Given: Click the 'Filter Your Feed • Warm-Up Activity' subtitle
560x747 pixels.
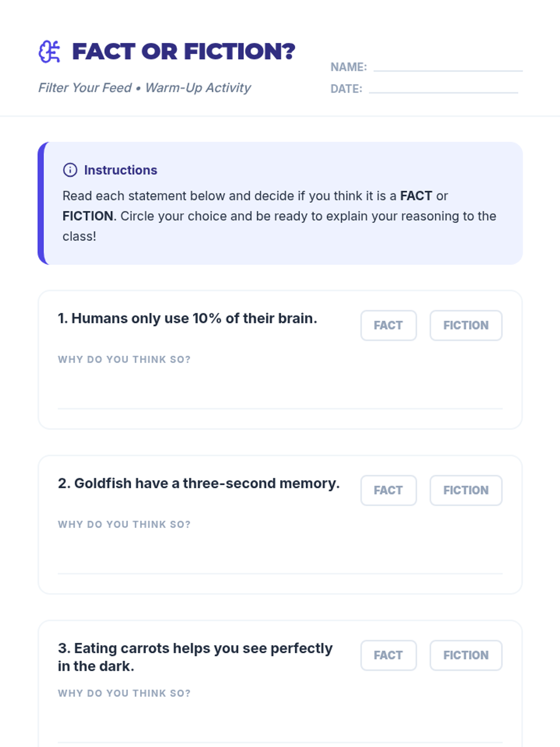Looking at the screenshot, I should pos(145,88).
